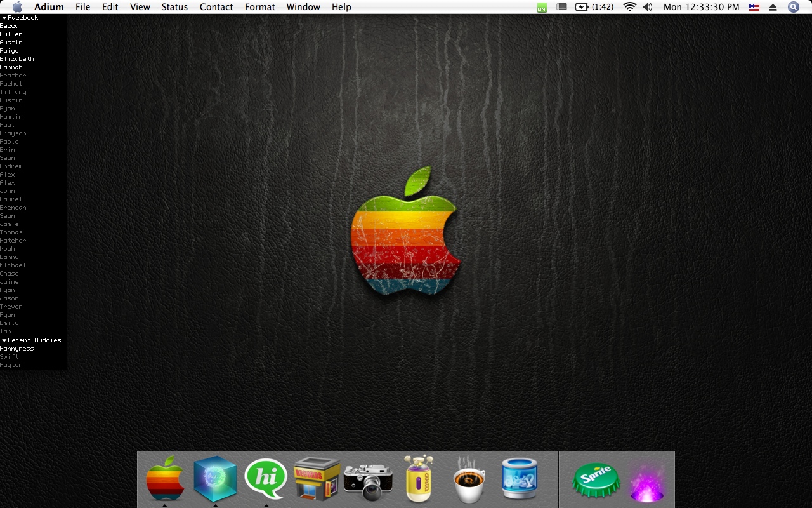812x508 pixels.
Task: Select offline contact Noah
Action: pos(8,249)
